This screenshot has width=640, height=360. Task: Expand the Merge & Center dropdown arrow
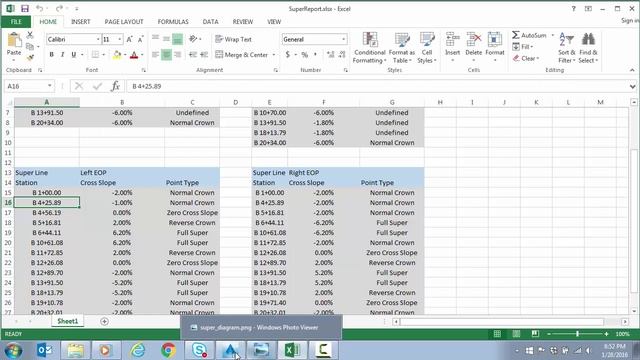click(x=274, y=55)
